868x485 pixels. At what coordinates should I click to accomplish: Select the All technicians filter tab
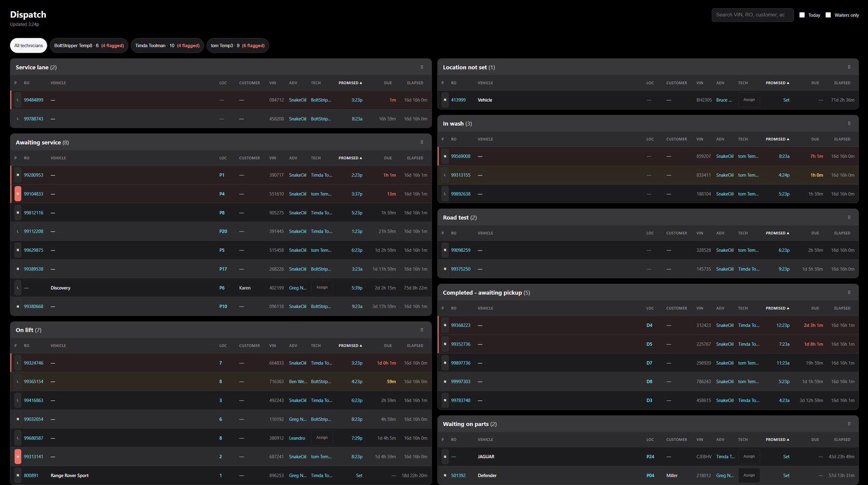pos(28,45)
